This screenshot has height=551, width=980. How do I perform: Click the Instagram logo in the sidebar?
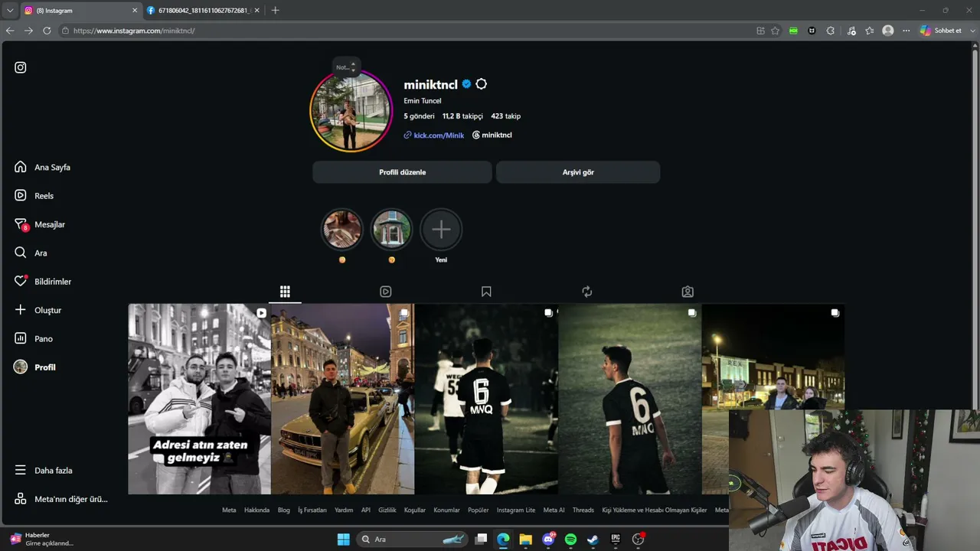coord(21,67)
